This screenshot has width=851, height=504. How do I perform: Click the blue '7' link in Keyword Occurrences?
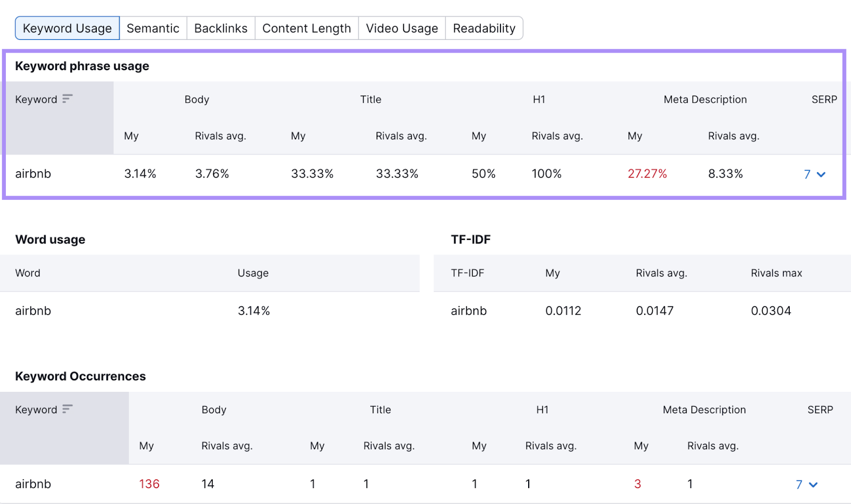799,484
